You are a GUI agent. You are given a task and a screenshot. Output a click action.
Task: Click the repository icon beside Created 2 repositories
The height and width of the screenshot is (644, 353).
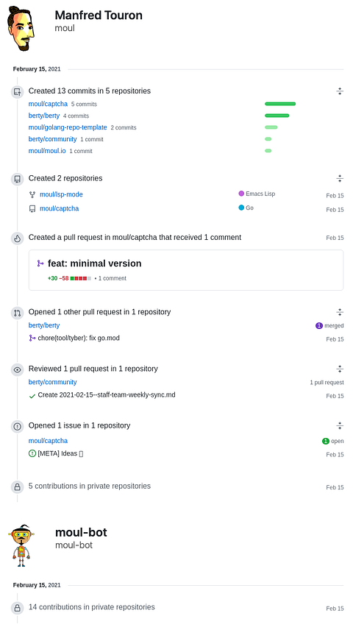(17, 179)
